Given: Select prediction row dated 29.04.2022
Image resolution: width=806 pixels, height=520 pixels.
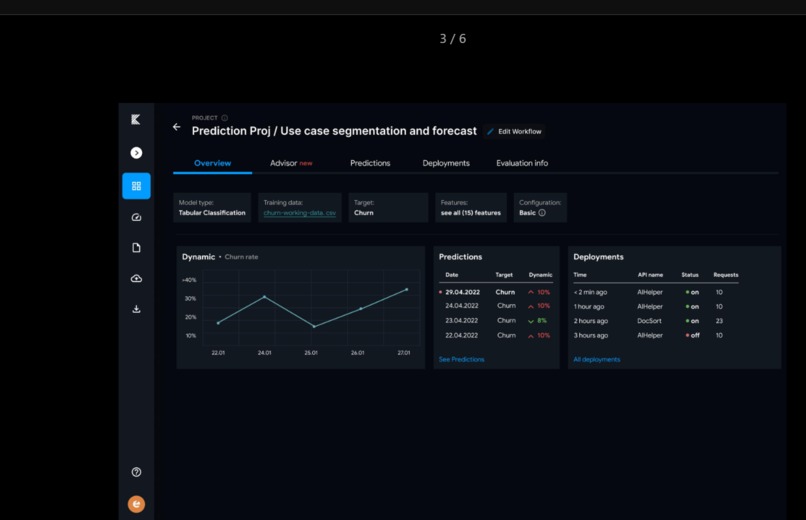Looking at the screenshot, I should tap(496, 292).
